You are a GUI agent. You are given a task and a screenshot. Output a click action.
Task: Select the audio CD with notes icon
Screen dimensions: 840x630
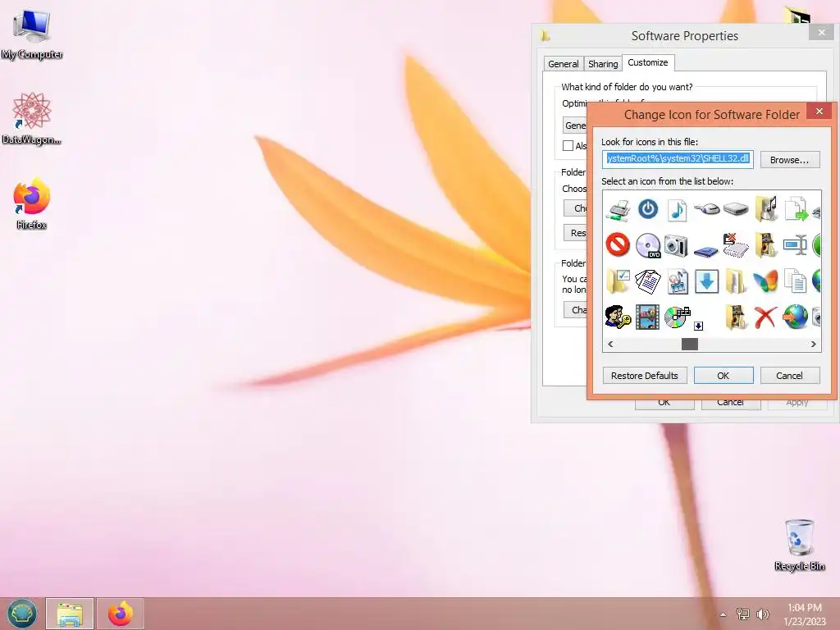coord(677,317)
